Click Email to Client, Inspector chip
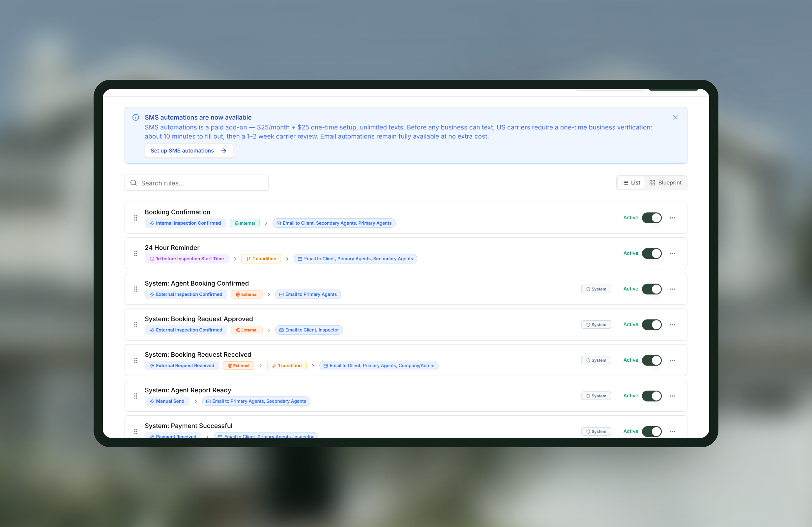Screen dimensions: 812x527 pos(309,330)
